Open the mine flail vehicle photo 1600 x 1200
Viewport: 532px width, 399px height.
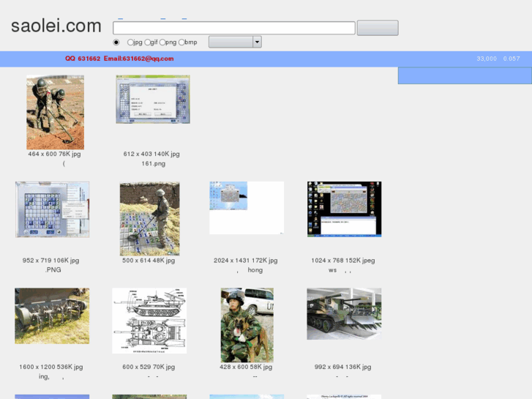(52, 316)
